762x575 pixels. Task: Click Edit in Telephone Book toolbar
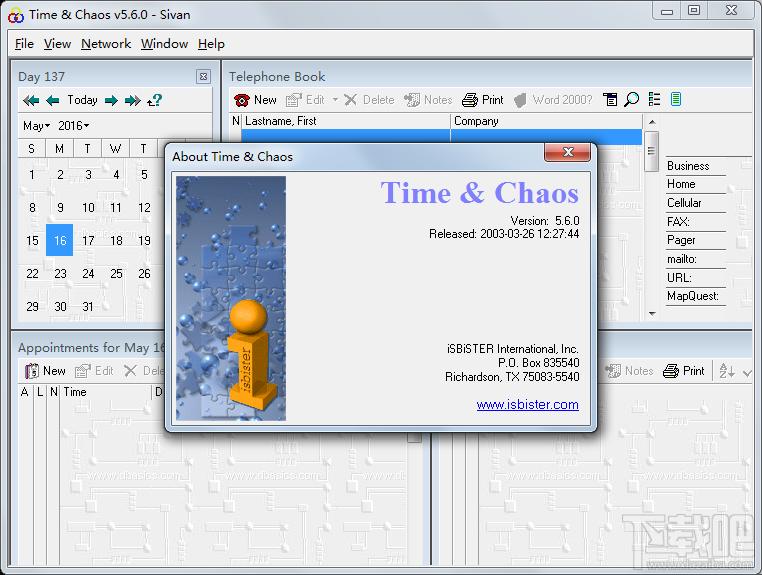(x=305, y=100)
